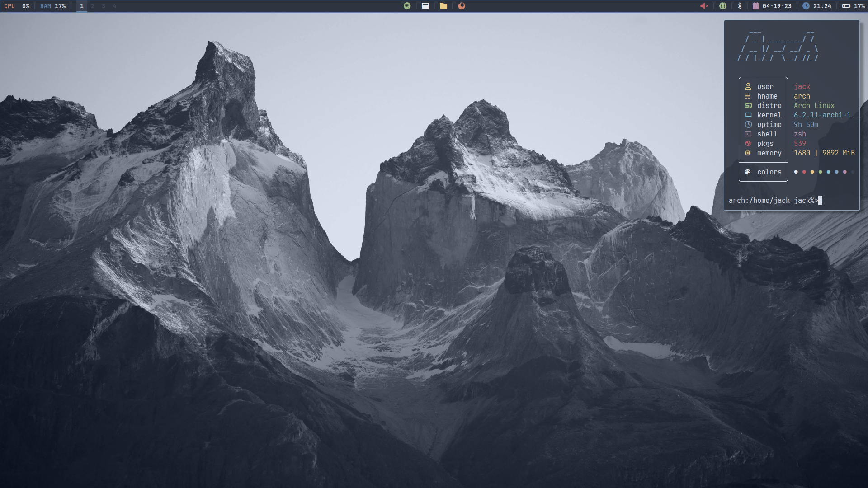The width and height of the screenshot is (868, 488).
Task: Click the kernel monitor icon
Action: (748, 115)
